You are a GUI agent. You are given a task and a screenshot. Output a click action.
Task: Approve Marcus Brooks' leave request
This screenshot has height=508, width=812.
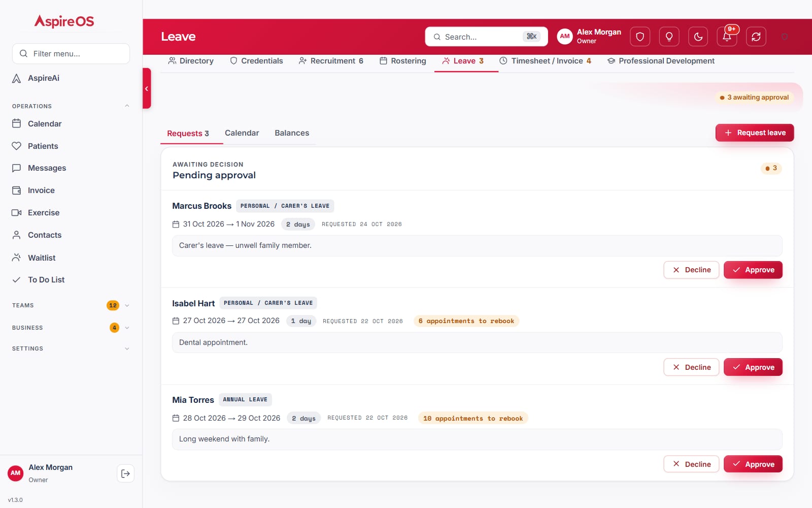click(753, 270)
